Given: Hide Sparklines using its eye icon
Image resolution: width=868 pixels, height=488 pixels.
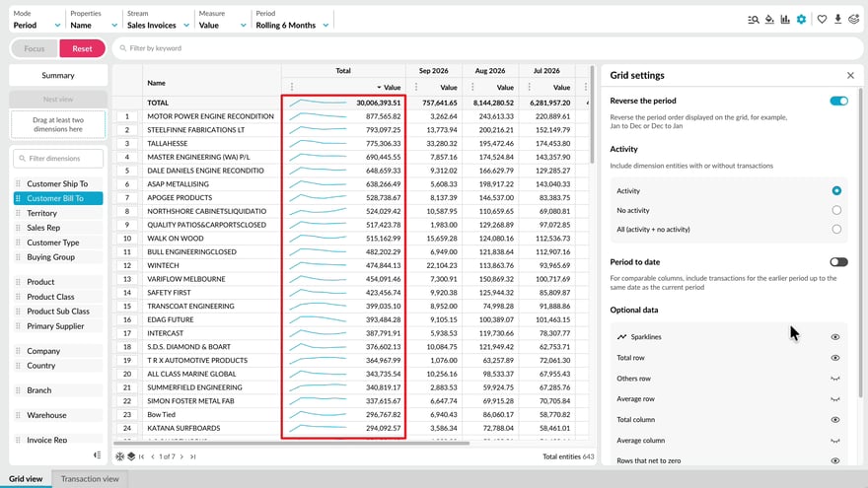Looking at the screenshot, I should tap(835, 337).
